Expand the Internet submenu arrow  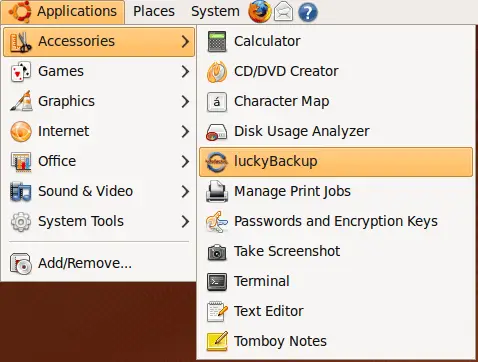coord(185,131)
